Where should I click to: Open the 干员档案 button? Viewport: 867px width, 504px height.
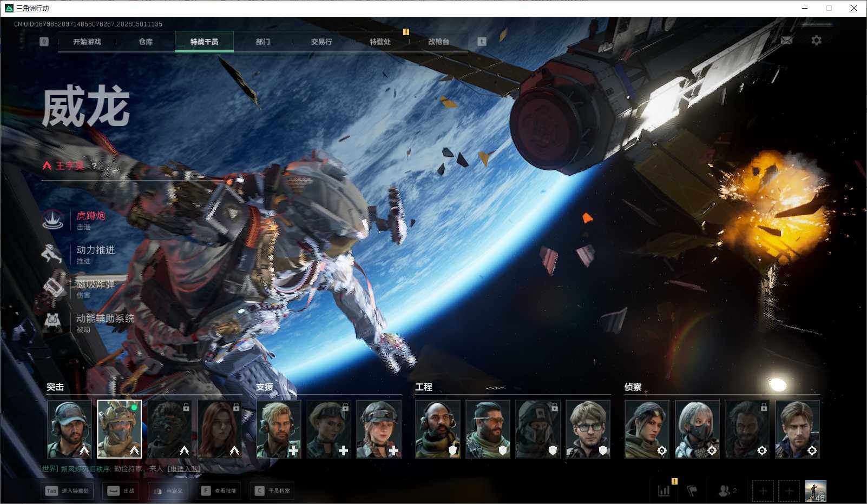click(x=272, y=491)
